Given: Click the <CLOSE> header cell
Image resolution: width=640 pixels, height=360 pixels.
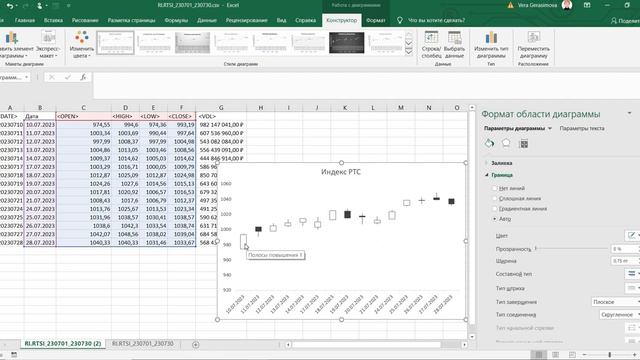Looking at the screenshot, I should tap(181, 116).
